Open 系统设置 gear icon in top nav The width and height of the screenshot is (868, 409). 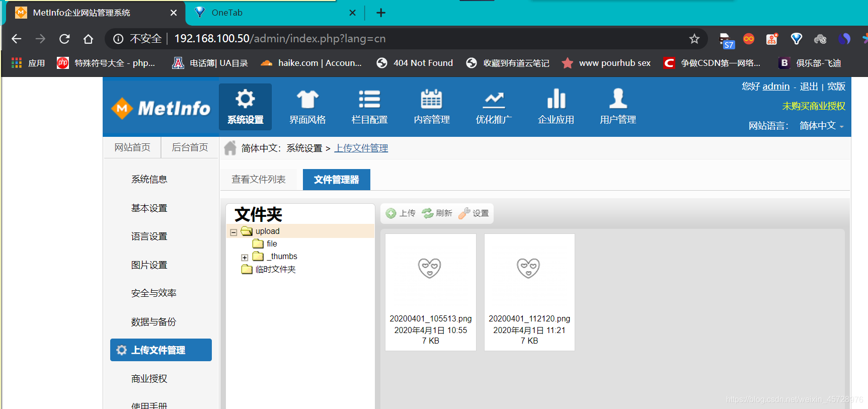point(245,99)
